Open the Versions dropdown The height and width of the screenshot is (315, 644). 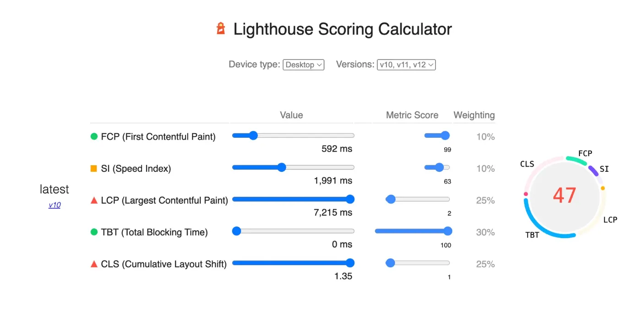click(406, 65)
